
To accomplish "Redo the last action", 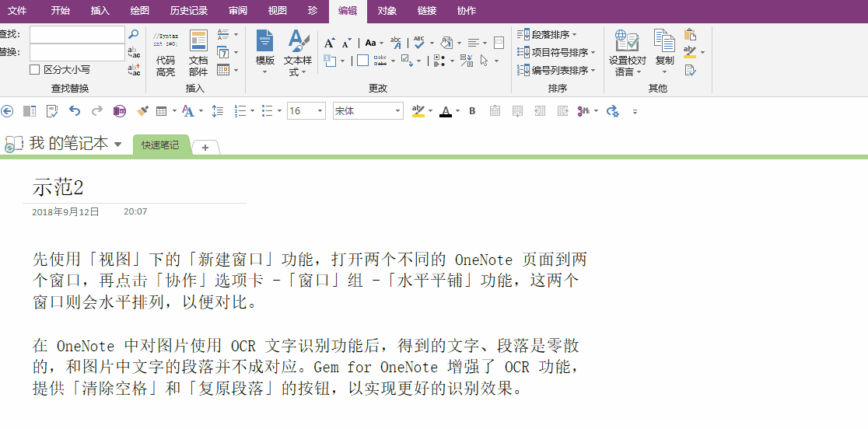I will pyautogui.click(x=97, y=110).
